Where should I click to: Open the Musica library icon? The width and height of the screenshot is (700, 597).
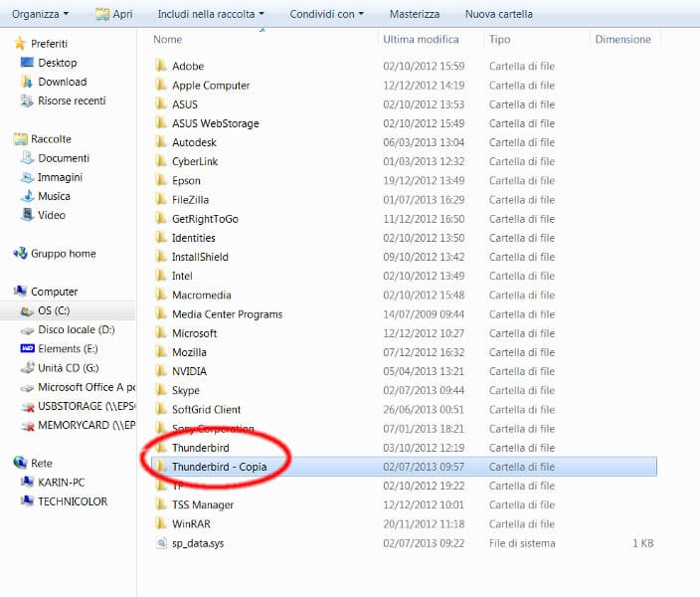[27, 196]
